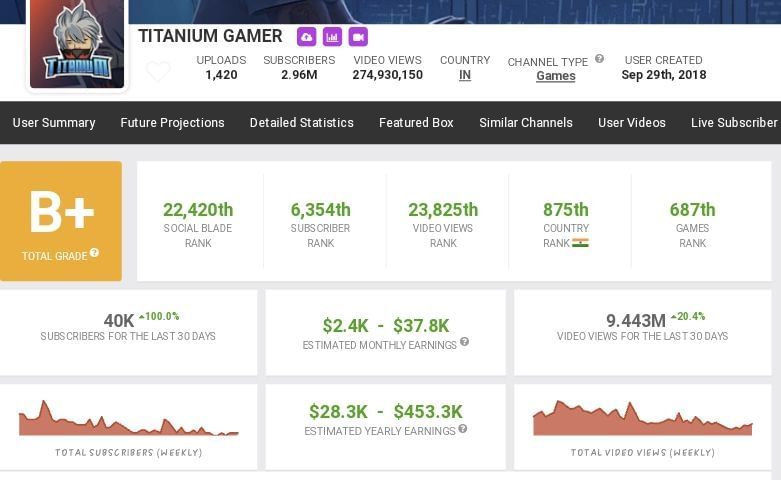Click the Total Grade help icon
Viewport: 781px width, 480px height.
pos(94,253)
